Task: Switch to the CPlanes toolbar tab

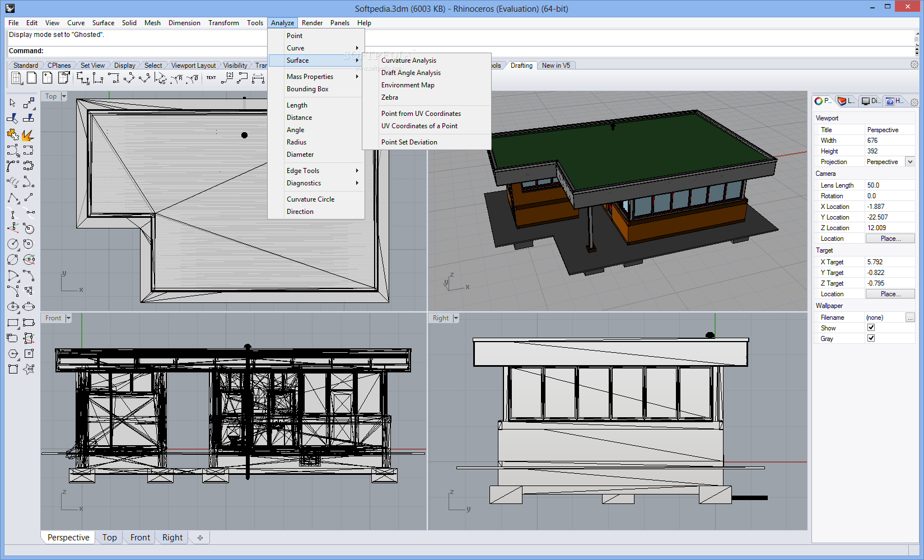Action: 59,66
